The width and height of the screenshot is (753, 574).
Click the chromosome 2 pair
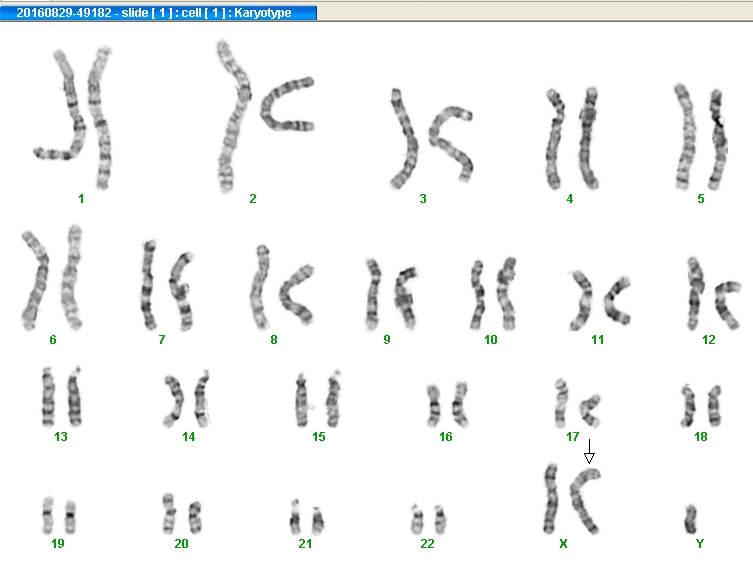[265, 116]
